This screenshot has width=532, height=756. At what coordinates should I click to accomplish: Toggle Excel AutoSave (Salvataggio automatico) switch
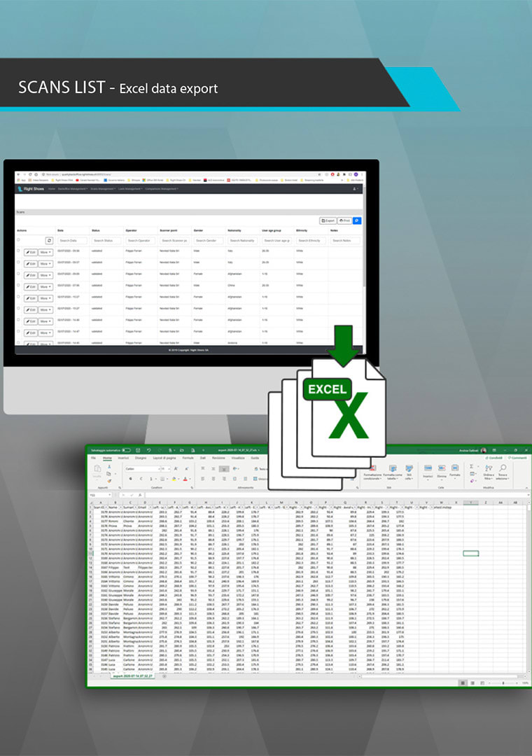click(x=126, y=450)
